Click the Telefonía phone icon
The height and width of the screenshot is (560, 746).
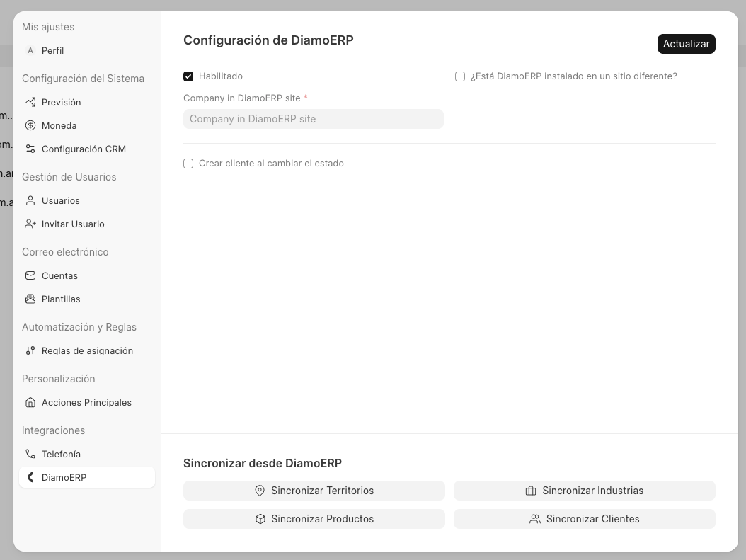pos(30,454)
